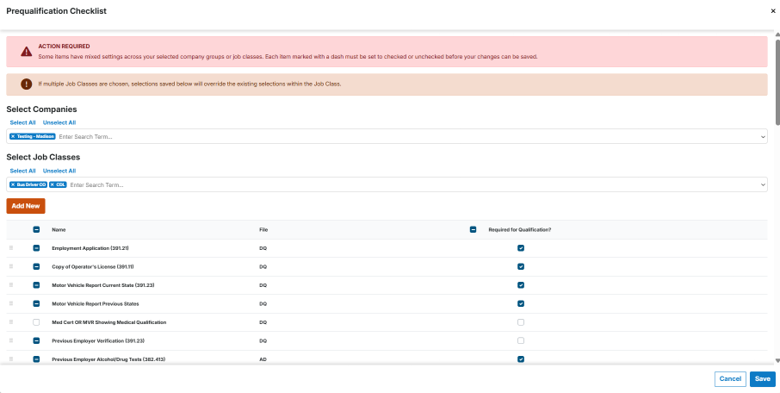The height and width of the screenshot is (393, 780).
Task: Select Previous Employer Alcohol/Drug Tests (382.413) name
Action: coord(108,359)
